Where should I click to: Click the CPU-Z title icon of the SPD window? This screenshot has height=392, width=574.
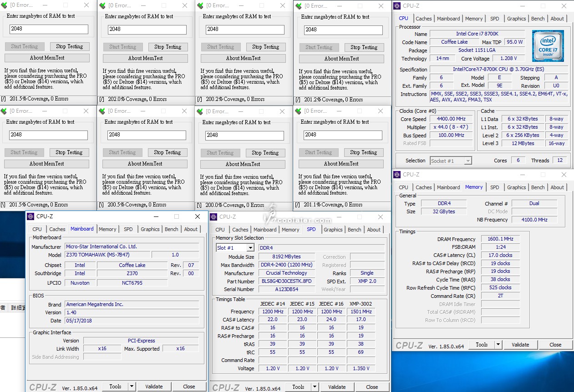coord(214,217)
